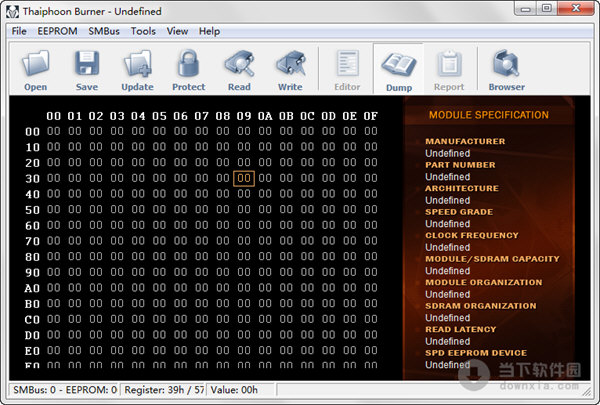This screenshot has width=600, height=405.
Task: Select byte at row E0 column 02
Action: [x=96, y=350]
